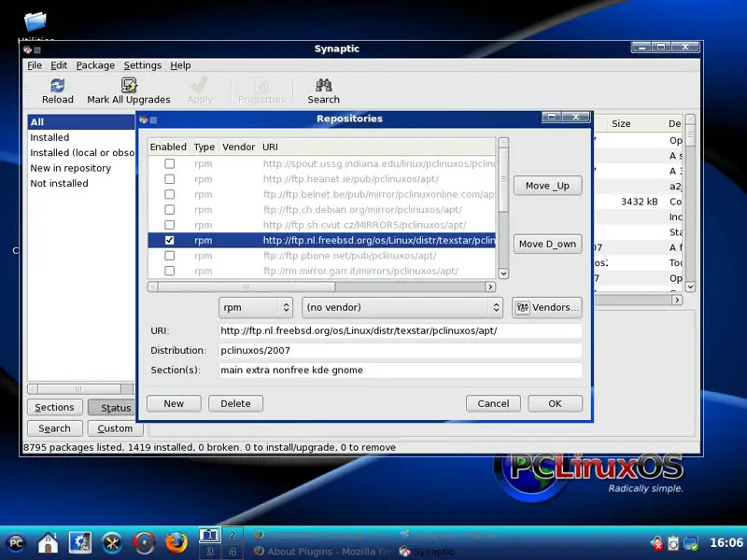747x560 pixels.
Task: Click the Distribution input field
Action: (401, 351)
